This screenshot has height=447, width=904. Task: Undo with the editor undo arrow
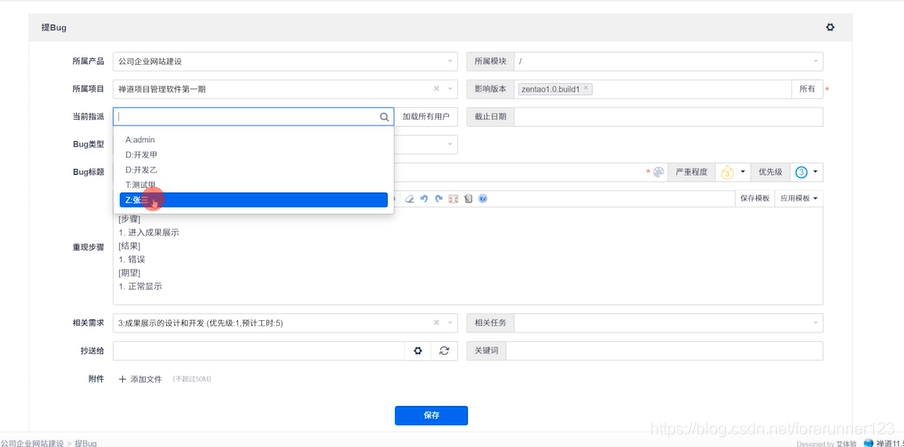click(424, 198)
